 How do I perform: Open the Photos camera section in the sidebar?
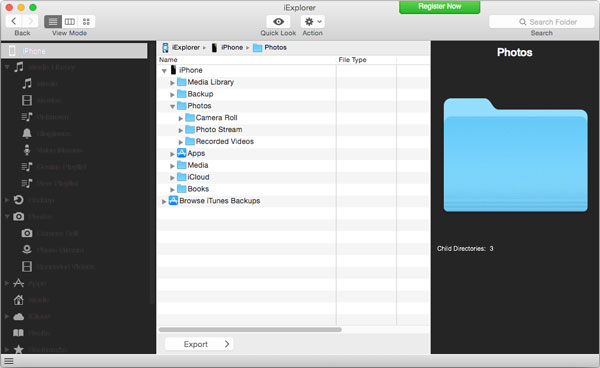pos(18,217)
